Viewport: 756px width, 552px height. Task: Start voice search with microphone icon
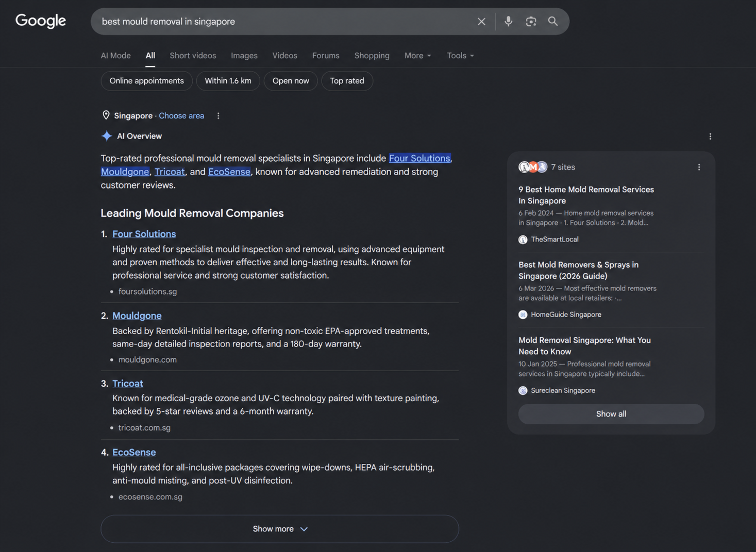point(508,21)
